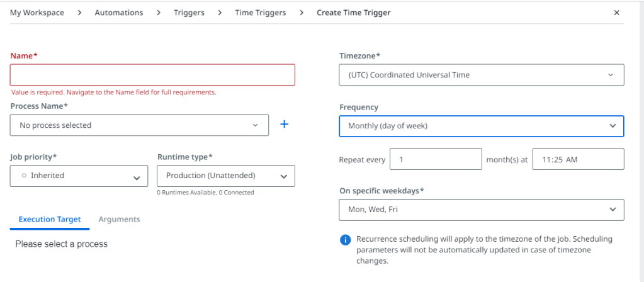
Task: Return to Time Triggers breadcrumb
Action: 260,13
